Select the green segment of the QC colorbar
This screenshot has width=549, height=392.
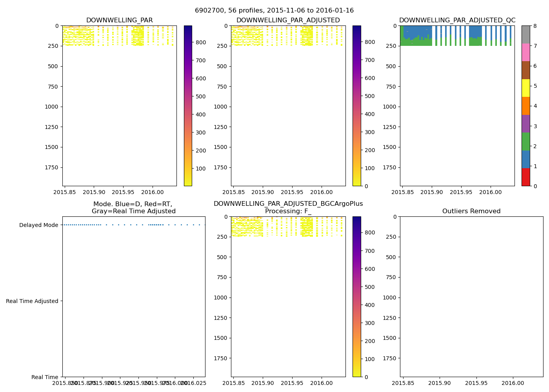pos(525,141)
